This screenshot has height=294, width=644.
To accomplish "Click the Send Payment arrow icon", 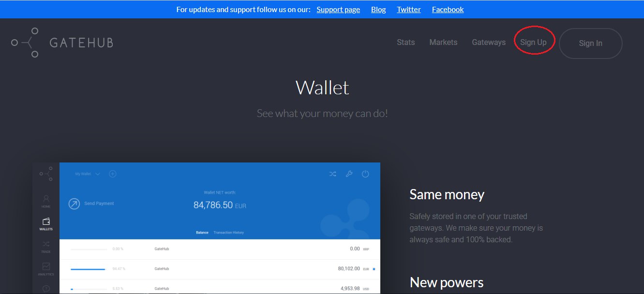I will coord(74,204).
